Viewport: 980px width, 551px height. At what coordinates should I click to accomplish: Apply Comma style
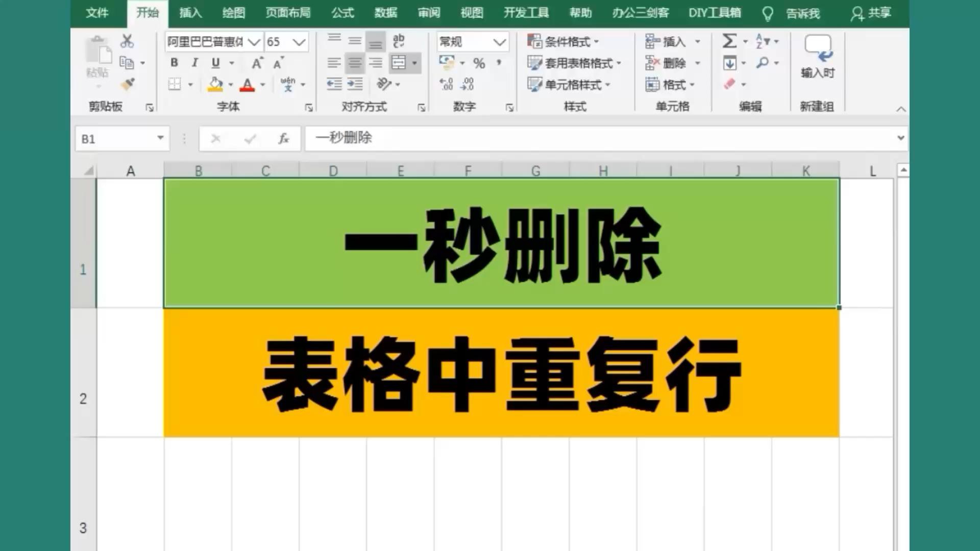pyautogui.click(x=499, y=62)
